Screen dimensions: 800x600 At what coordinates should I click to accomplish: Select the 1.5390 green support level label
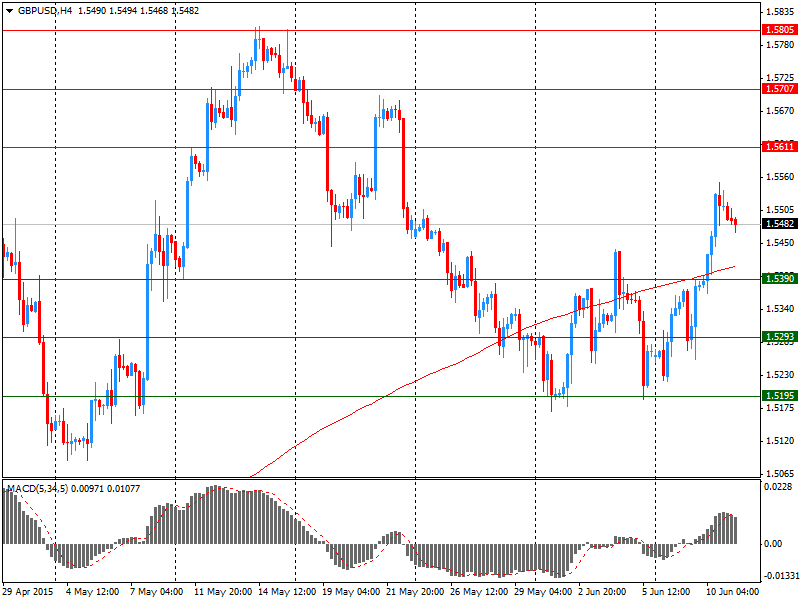[x=780, y=279]
